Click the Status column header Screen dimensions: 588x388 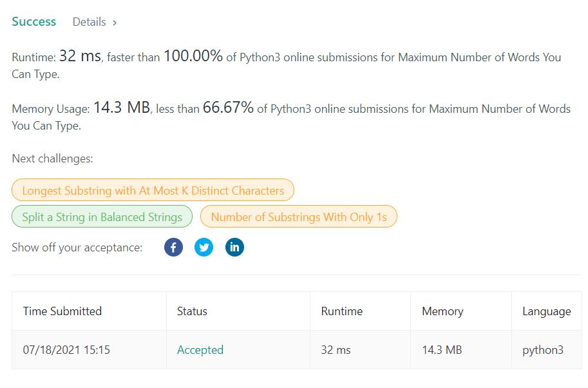(x=192, y=311)
